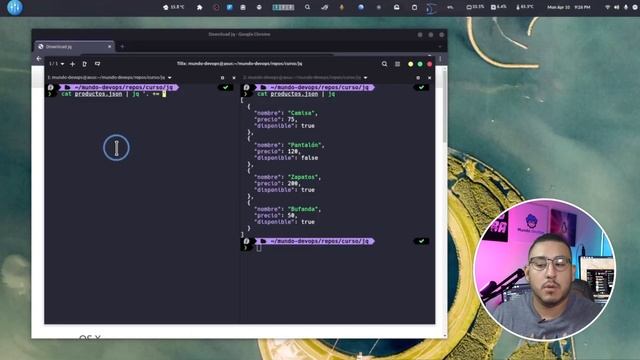Viewport: 640px width, 360px height.
Task: Open the magnifier search in the top panel
Action: [307, 7]
